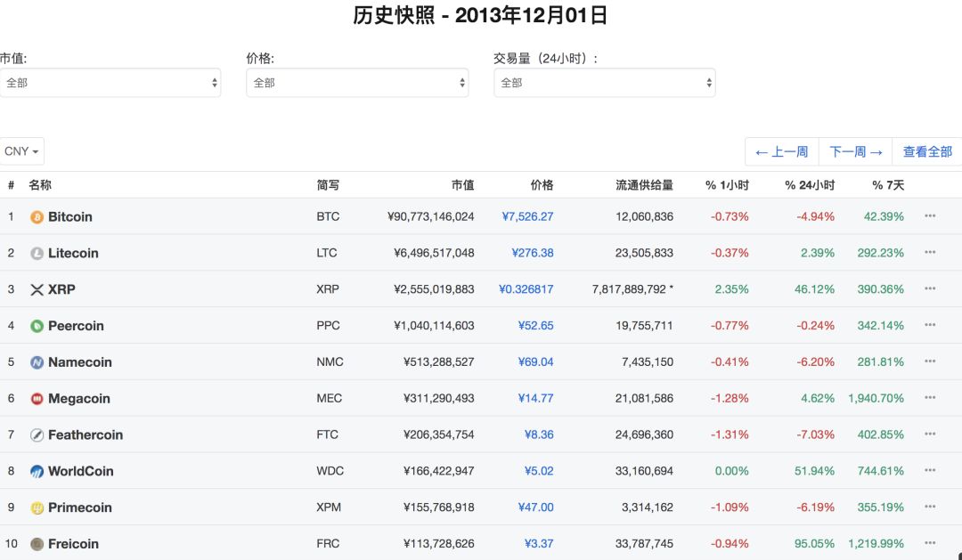Go to next week with 下一周
962x560 pixels.
tap(855, 152)
